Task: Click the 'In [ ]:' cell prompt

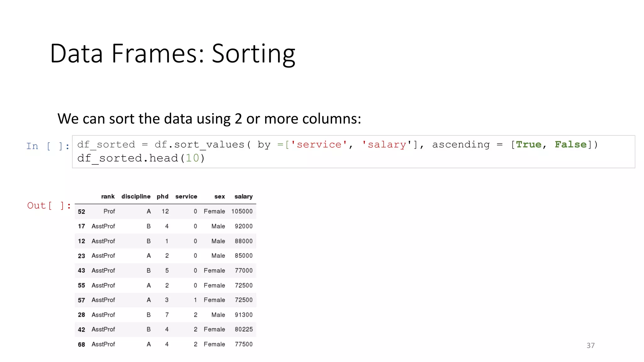Action: (48, 146)
